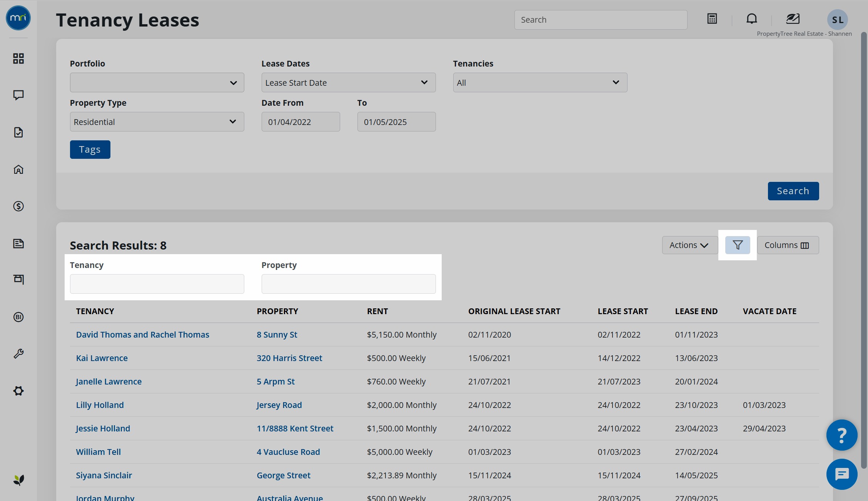The height and width of the screenshot is (501, 868).
Task: Open the document checkmark tasks sidebar icon
Action: click(18, 132)
